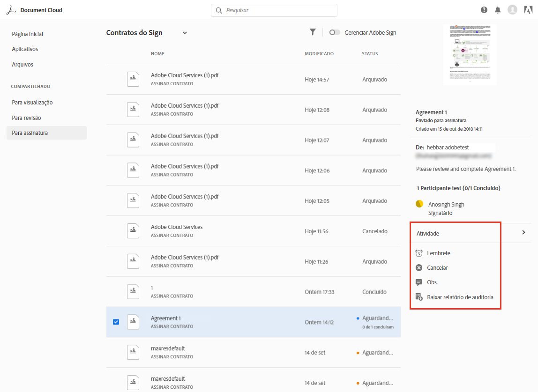Go to Página inicial in the sidebar
The image size is (538, 392).
pos(28,34)
